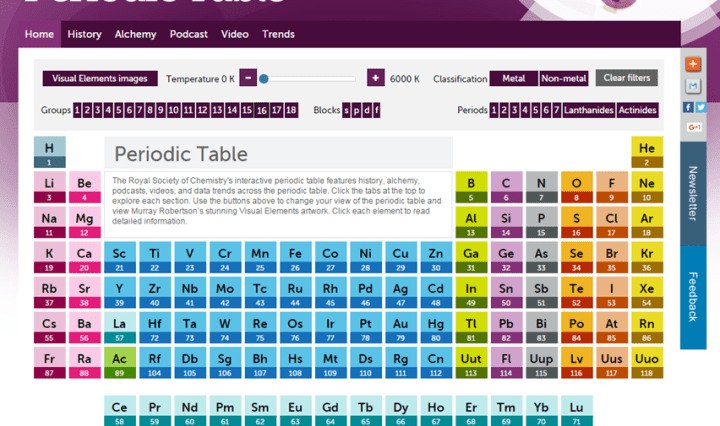The width and height of the screenshot is (720, 426).
Task: Share on Facebook using the sidebar icon
Action: pos(688,107)
